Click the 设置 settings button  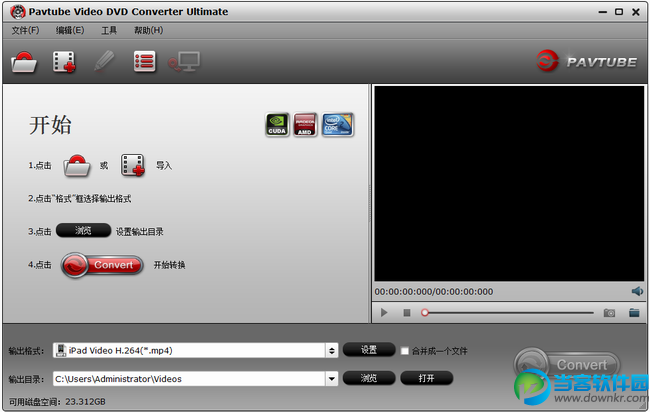click(x=369, y=350)
